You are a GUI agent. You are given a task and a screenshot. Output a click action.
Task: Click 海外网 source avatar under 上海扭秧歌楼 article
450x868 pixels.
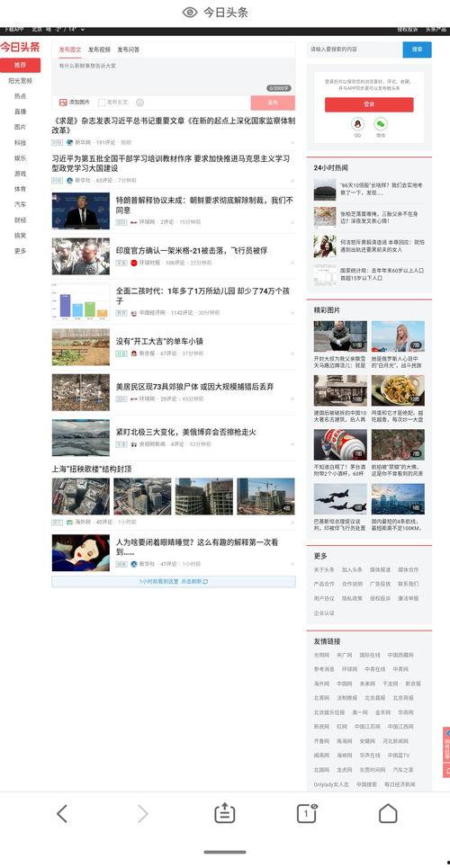tap(70, 522)
